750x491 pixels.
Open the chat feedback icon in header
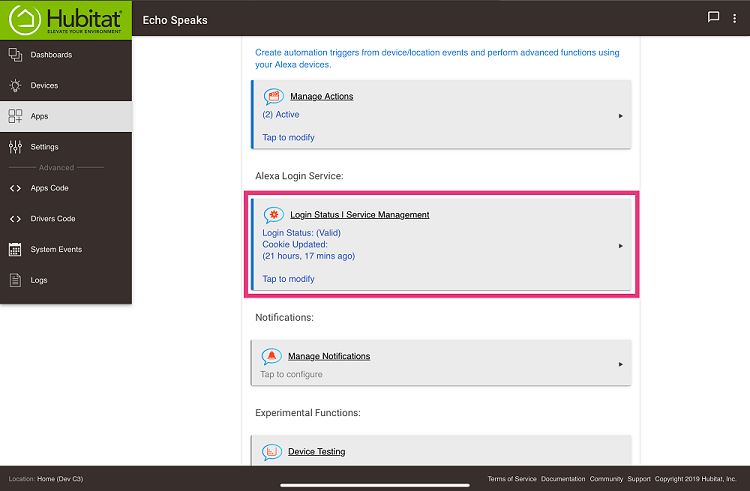(x=713, y=17)
